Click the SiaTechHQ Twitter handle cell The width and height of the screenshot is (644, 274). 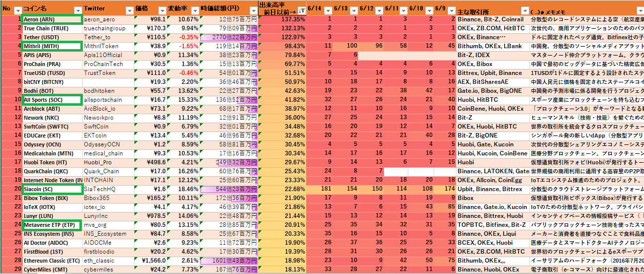click(x=108, y=189)
